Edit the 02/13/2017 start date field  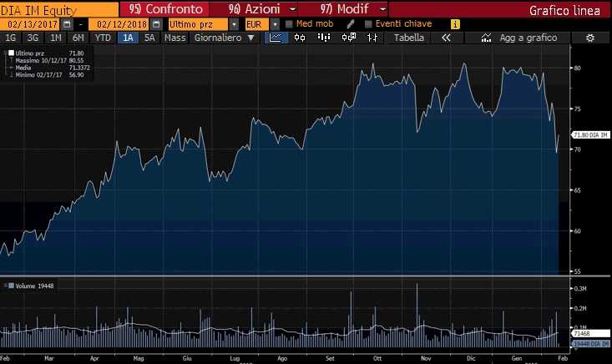click(32, 24)
